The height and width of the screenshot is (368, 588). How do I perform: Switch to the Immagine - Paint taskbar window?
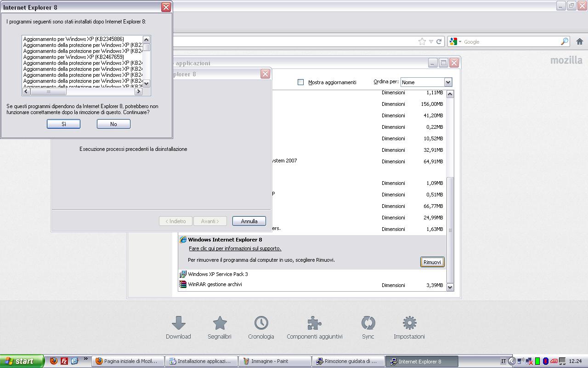click(x=274, y=361)
